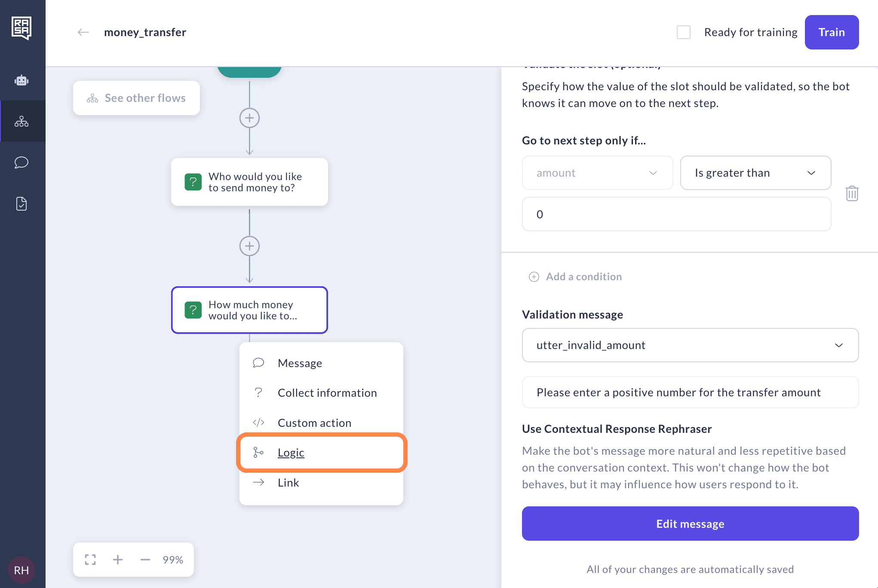Click the back arrow beside money_transfer
Viewport: 878px width, 588px height.
click(x=83, y=32)
